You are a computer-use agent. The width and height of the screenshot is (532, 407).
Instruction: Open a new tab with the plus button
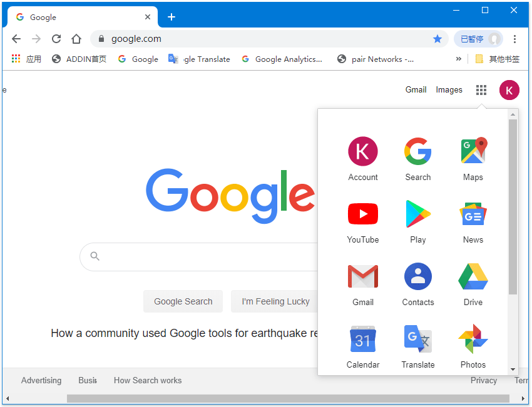click(x=171, y=17)
